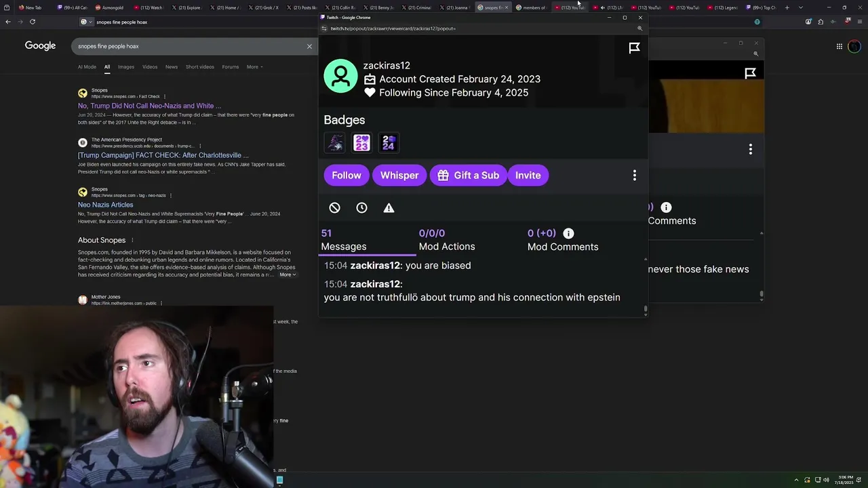Click the Mother Jones favicon
The image size is (868, 488).
pos(83,300)
